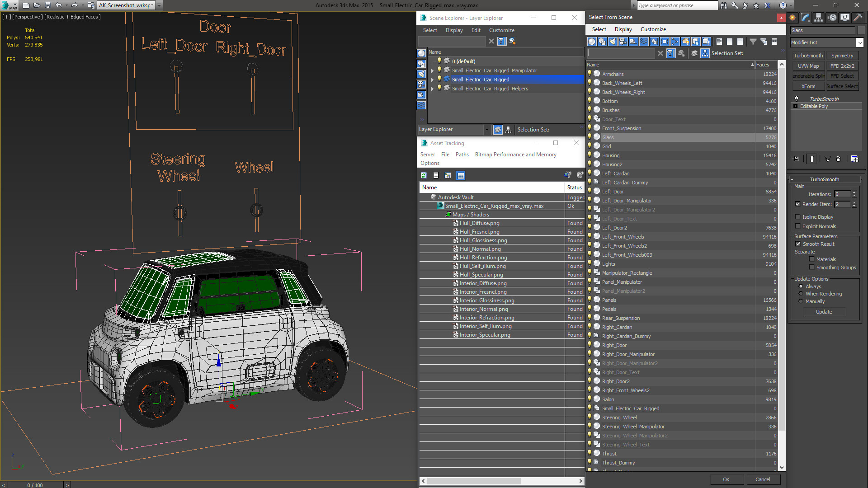This screenshot has width=868, height=488.
Task: Open Customize menu in Scene Explorer
Action: coord(501,30)
